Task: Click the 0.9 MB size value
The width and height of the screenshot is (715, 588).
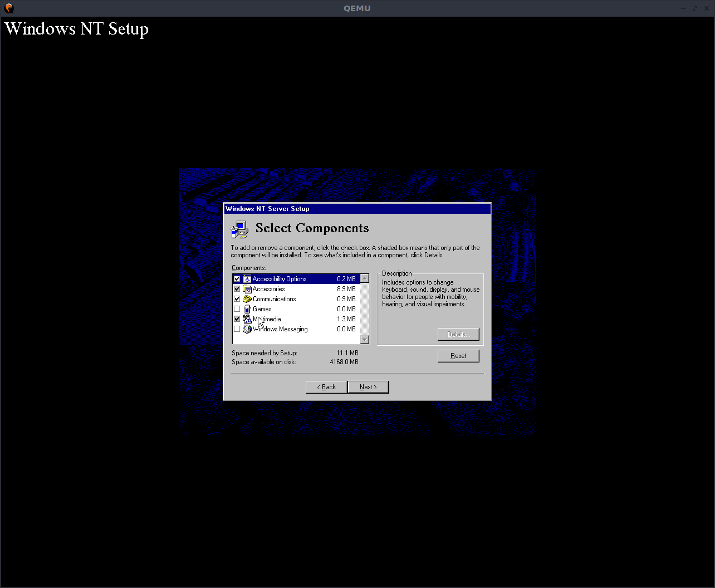Action: pos(346,299)
